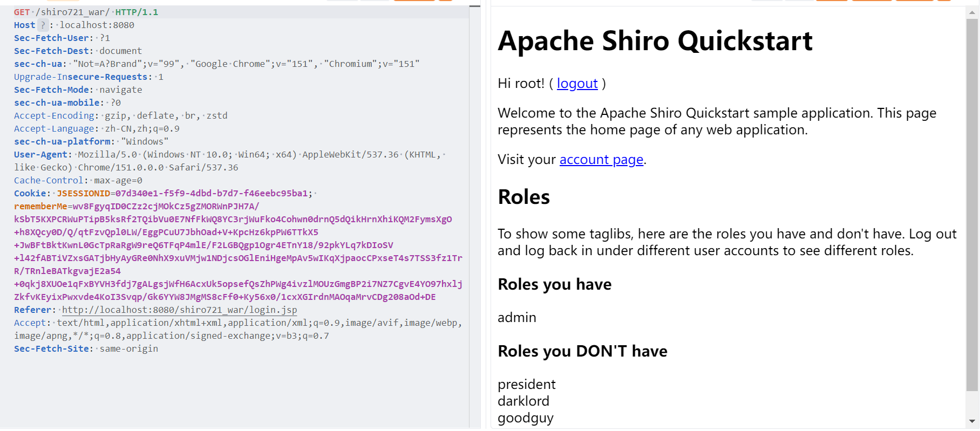Click the response pane vertical scrollbar thumb
980x431 pixels.
(972, 205)
